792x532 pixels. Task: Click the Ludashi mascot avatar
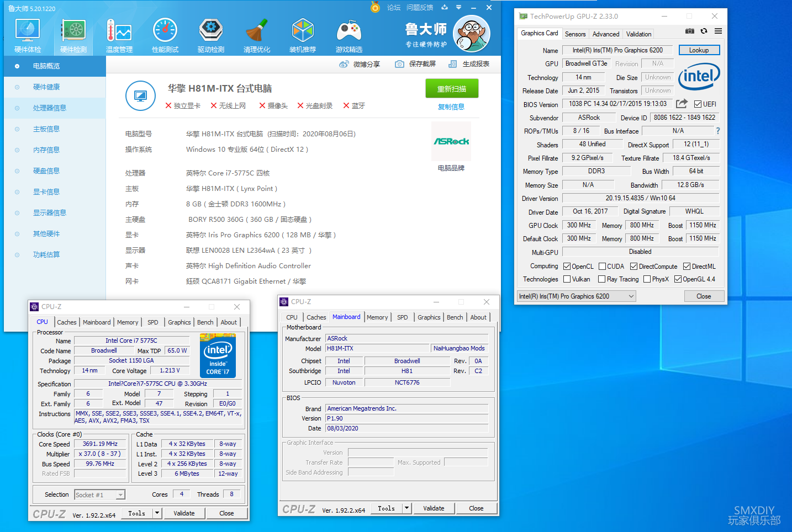coord(471,34)
